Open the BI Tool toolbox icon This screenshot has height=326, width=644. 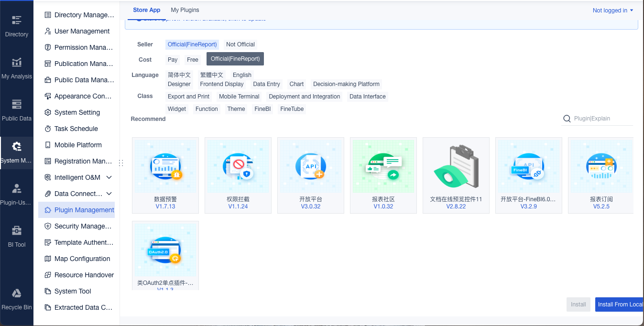(17, 230)
